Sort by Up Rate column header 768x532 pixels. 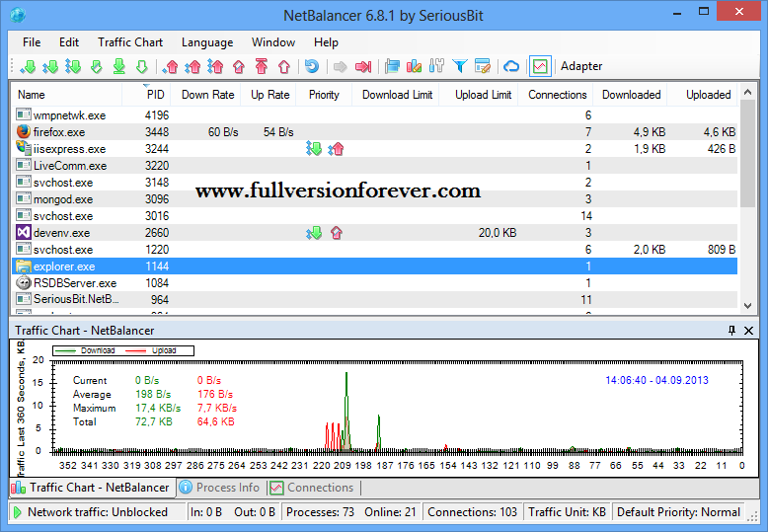point(269,95)
